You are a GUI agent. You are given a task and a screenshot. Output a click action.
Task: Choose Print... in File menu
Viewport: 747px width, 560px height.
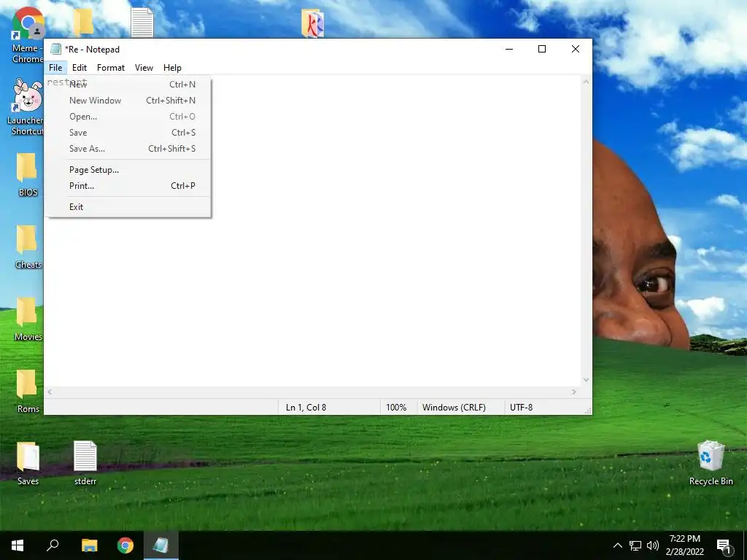pos(128,186)
